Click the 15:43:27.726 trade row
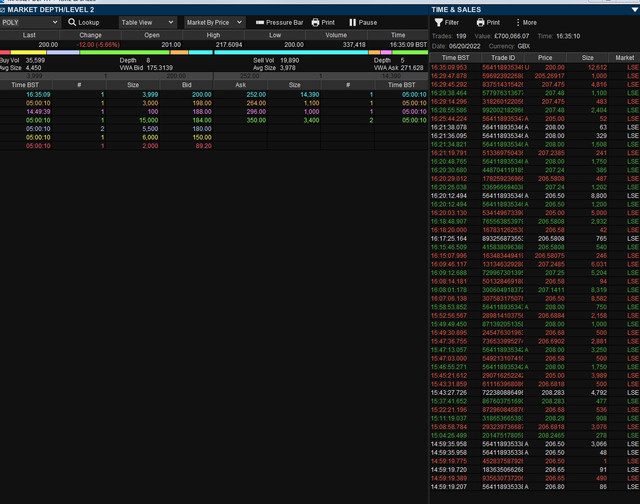640x504 pixels. [535, 393]
